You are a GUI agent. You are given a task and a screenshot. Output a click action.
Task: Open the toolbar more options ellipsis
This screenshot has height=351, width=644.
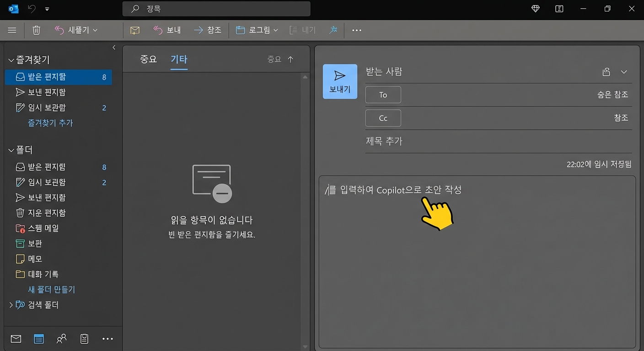click(357, 30)
